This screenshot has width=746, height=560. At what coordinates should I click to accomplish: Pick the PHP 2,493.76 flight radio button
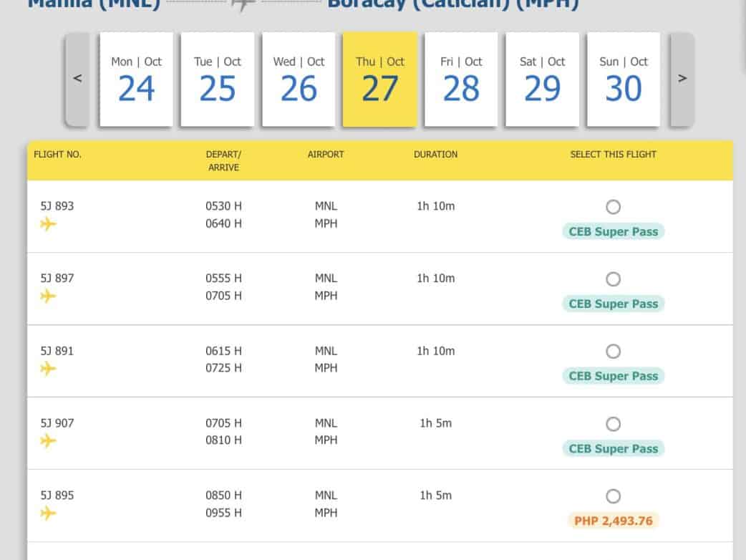click(613, 496)
